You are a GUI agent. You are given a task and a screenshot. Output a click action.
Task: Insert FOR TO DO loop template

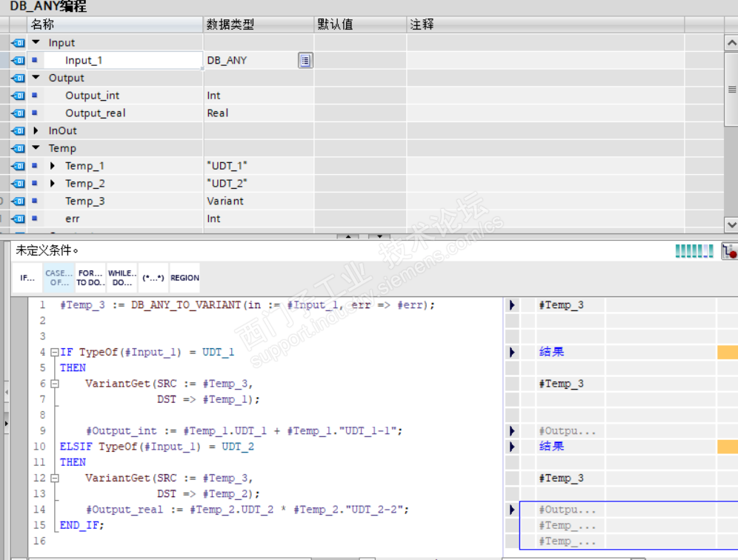(90, 278)
